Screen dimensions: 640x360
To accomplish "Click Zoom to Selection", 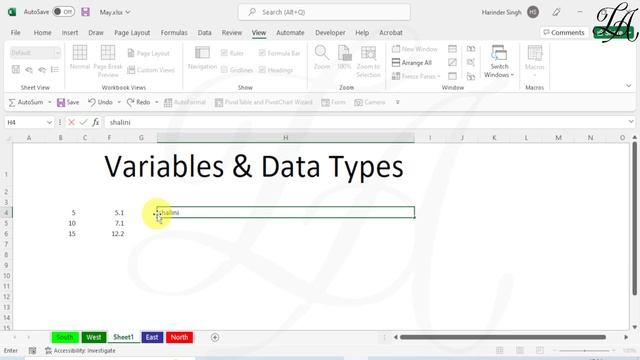I will click(368, 61).
